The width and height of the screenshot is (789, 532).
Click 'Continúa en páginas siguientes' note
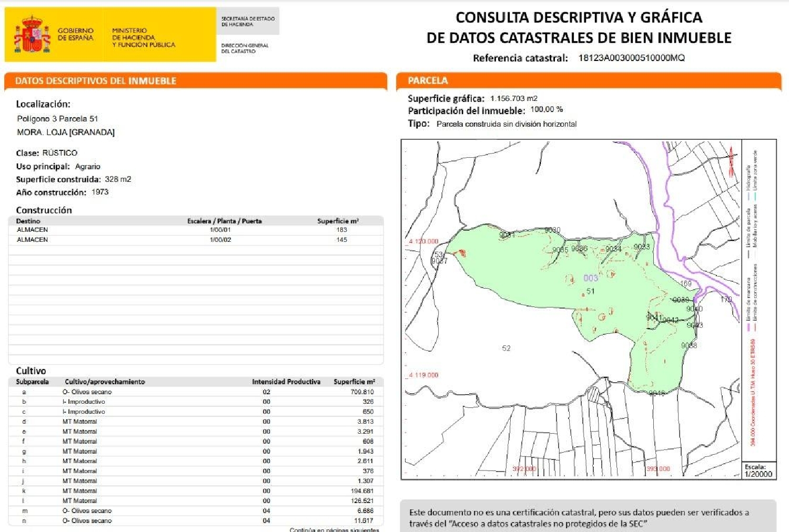pyautogui.click(x=334, y=529)
